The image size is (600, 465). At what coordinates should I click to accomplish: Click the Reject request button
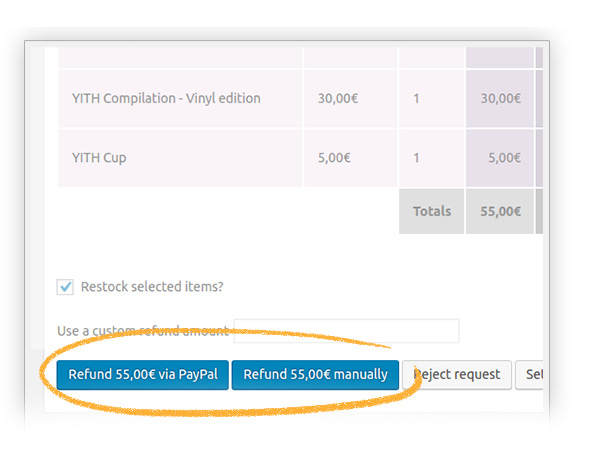[x=457, y=375]
